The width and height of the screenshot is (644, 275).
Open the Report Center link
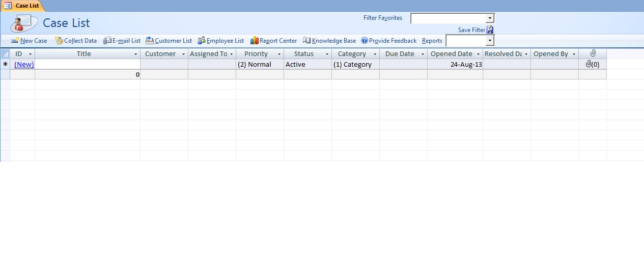point(278,41)
